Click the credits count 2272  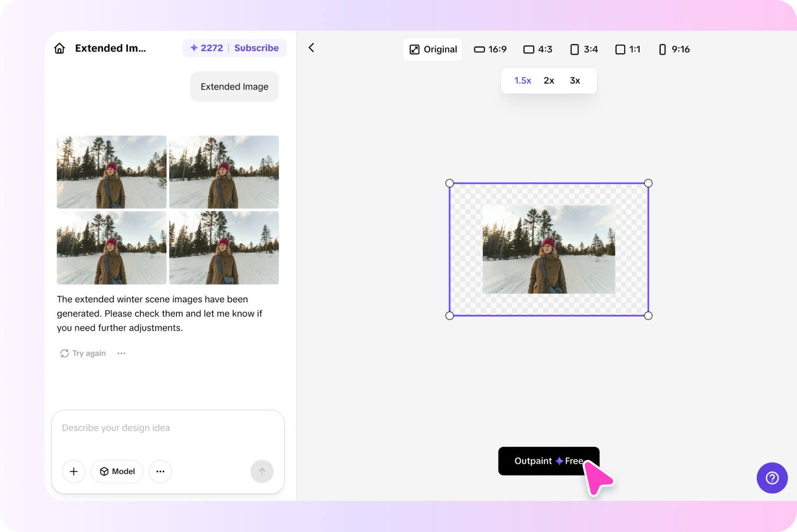207,48
